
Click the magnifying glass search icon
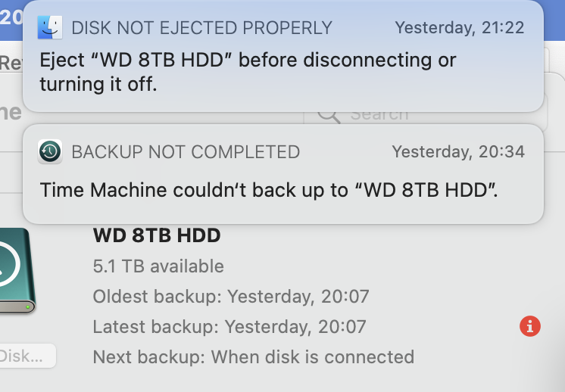(329, 115)
